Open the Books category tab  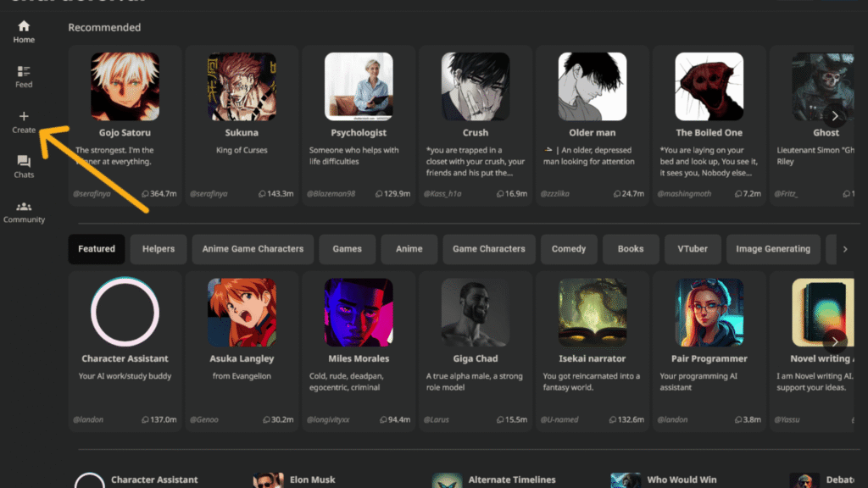[x=631, y=249]
